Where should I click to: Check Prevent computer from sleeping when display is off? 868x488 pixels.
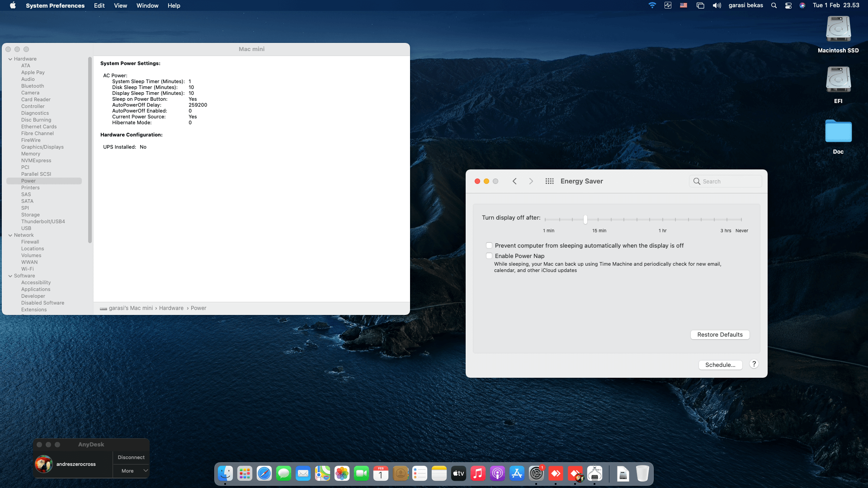click(489, 245)
